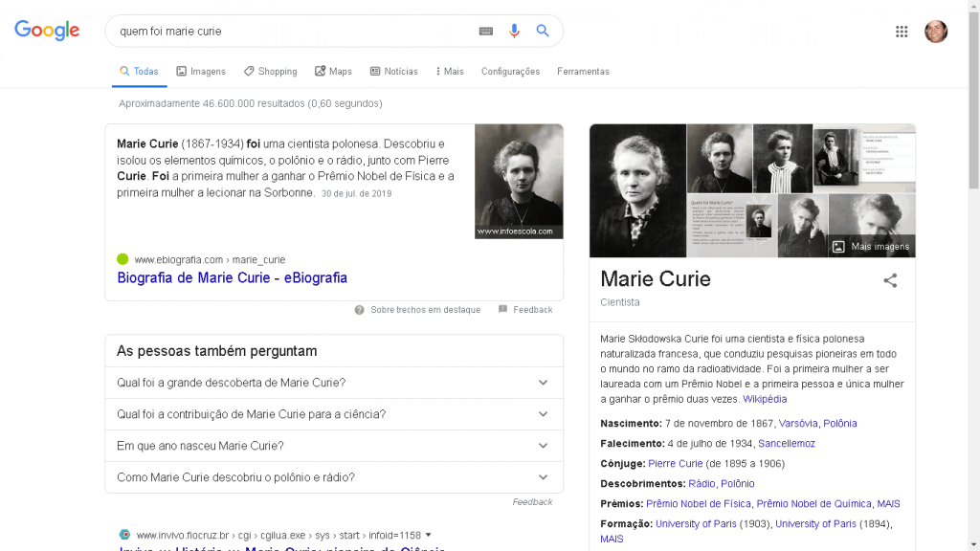The width and height of the screenshot is (980, 551).
Task: Expand 'Em que ano nasceu Marie Curie?'
Action: point(334,446)
